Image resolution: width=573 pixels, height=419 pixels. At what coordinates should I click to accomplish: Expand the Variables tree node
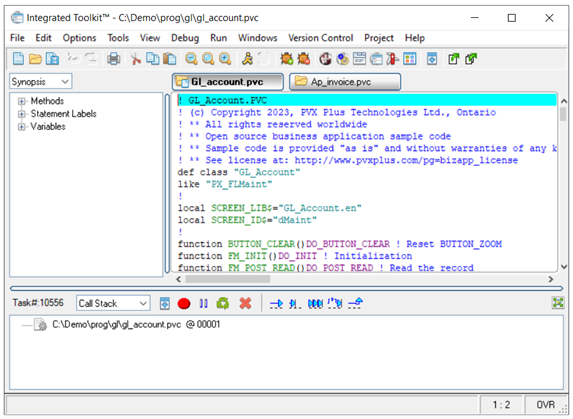pyautogui.click(x=22, y=127)
